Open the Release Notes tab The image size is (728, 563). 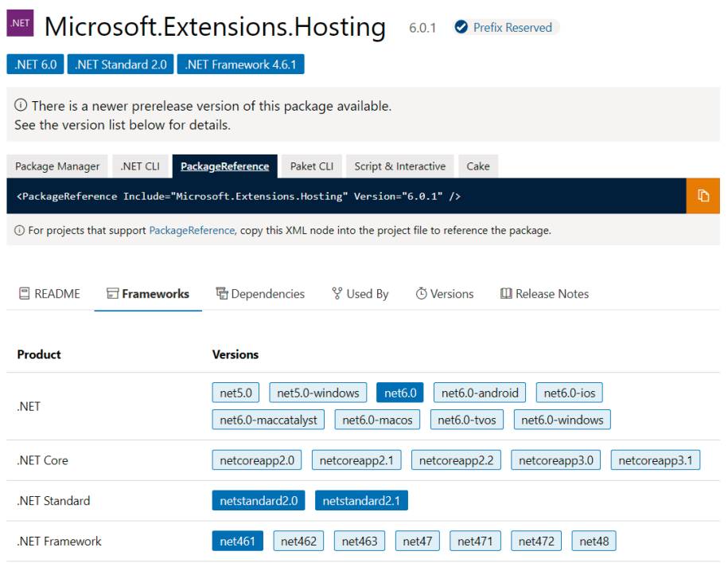(544, 294)
